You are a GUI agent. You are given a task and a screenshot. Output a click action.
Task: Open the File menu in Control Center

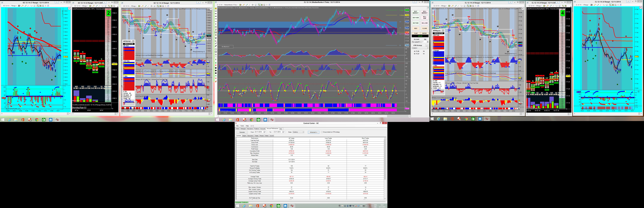(x=237, y=126)
